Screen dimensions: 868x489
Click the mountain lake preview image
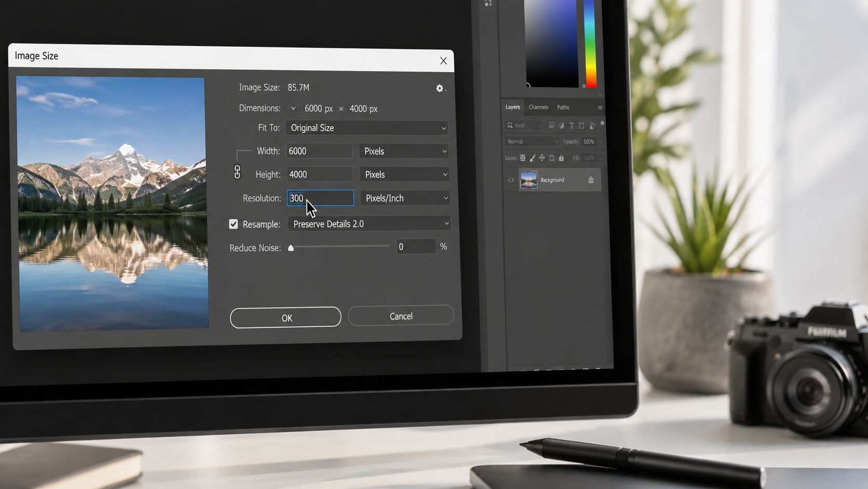click(113, 204)
